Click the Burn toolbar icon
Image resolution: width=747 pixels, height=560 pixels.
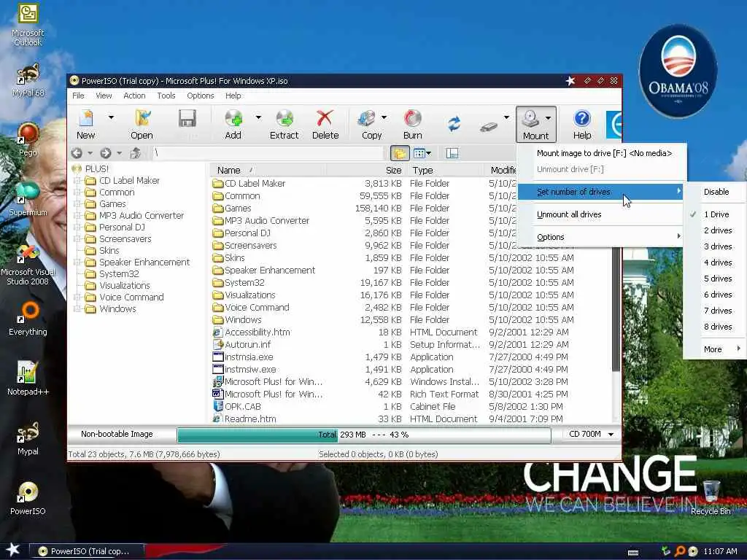[x=413, y=124]
